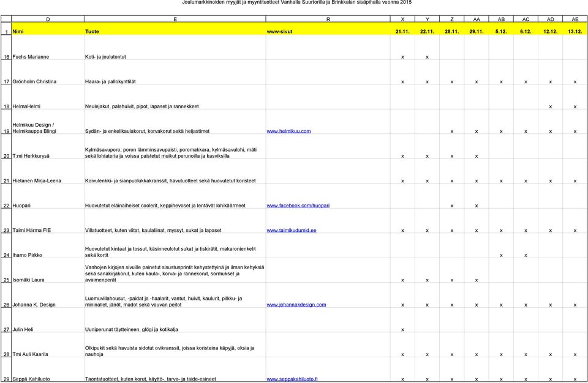Select the '28.11.' date header cell
Viewport: 588px width, 383px height.
tap(452, 29)
